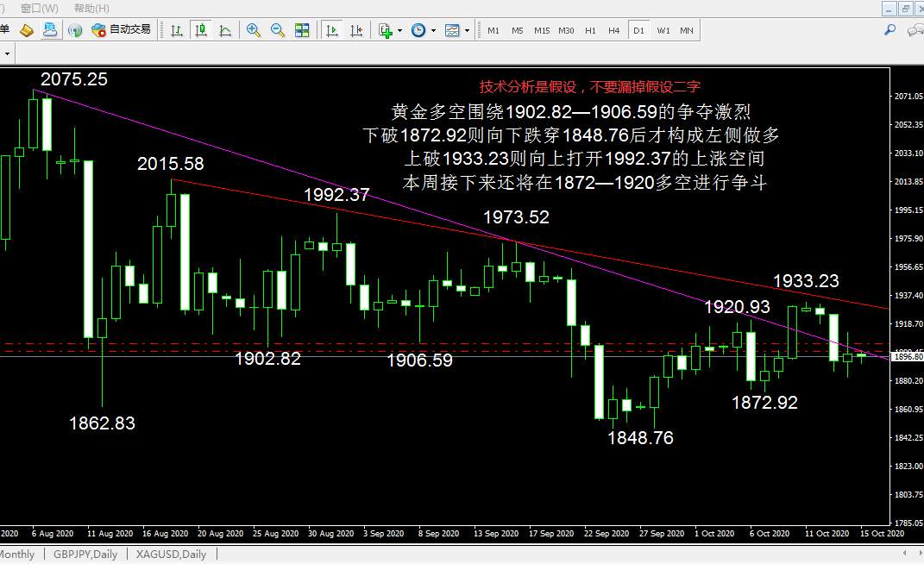Select the MN timeframe

687,31
